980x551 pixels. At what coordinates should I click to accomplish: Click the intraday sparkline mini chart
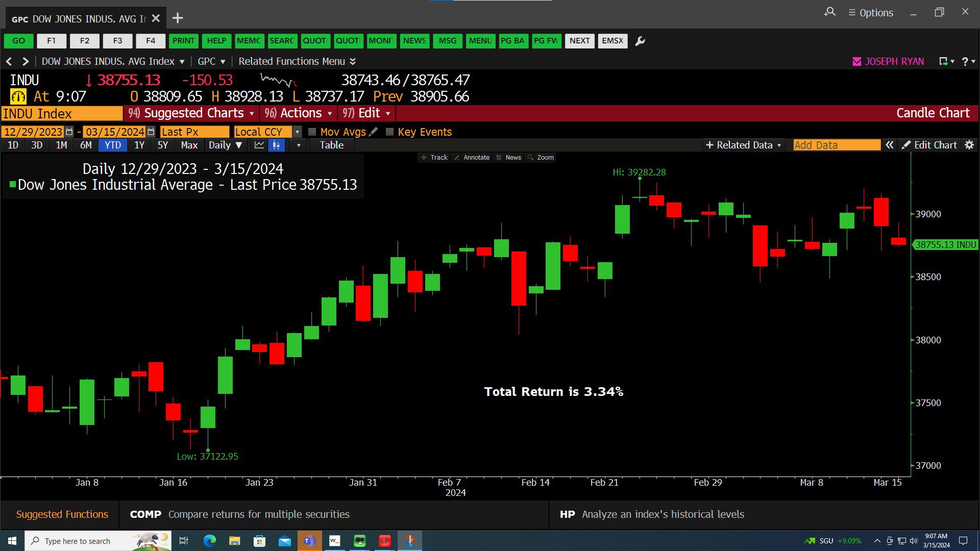(x=278, y=80)
